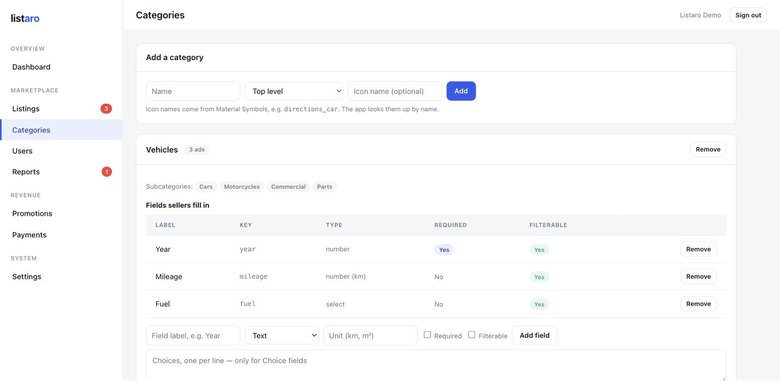
Task: Click Year row Required Yes badge
Action: [444, 250]
